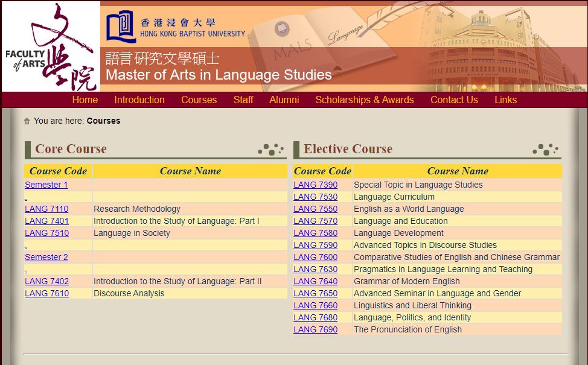Click the Elective Course section heading
The width and height of the screenshot is (588, 365).
[x=348, y=149]
